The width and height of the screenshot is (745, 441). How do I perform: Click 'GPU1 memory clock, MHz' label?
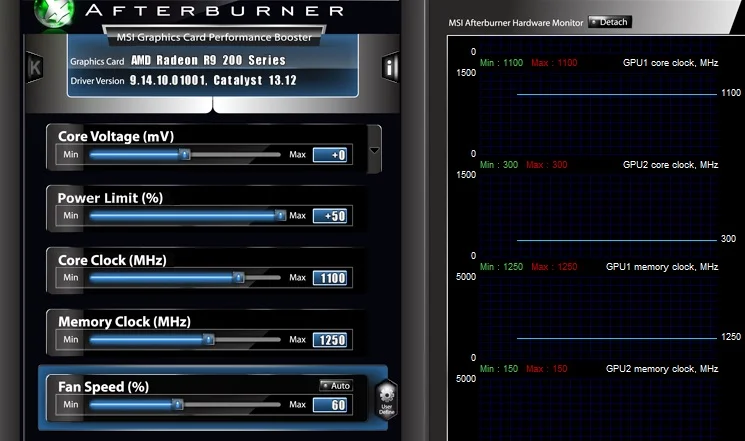[662, 267]
